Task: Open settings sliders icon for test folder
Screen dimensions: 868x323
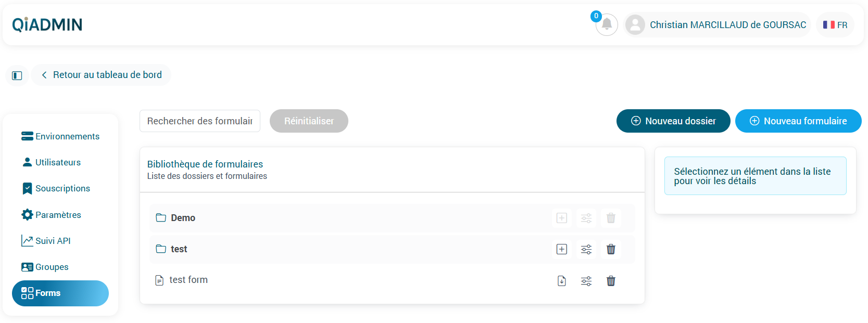Action: (586, 249)
